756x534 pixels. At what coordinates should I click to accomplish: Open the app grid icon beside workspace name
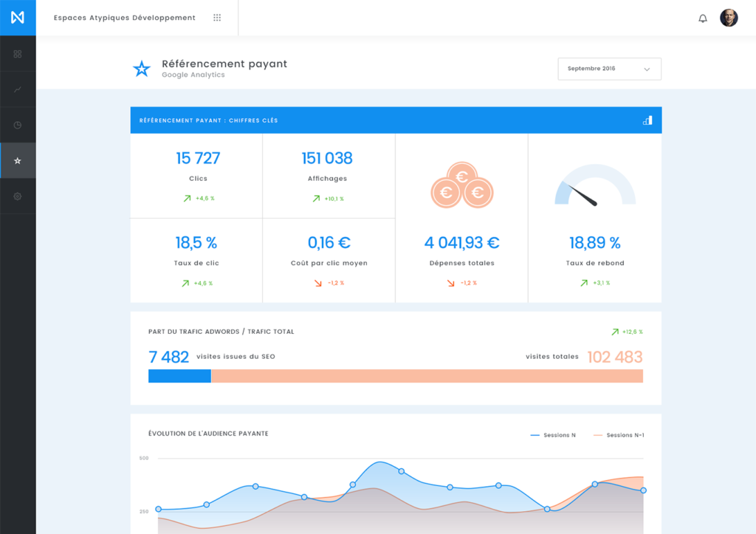point(216,17)
